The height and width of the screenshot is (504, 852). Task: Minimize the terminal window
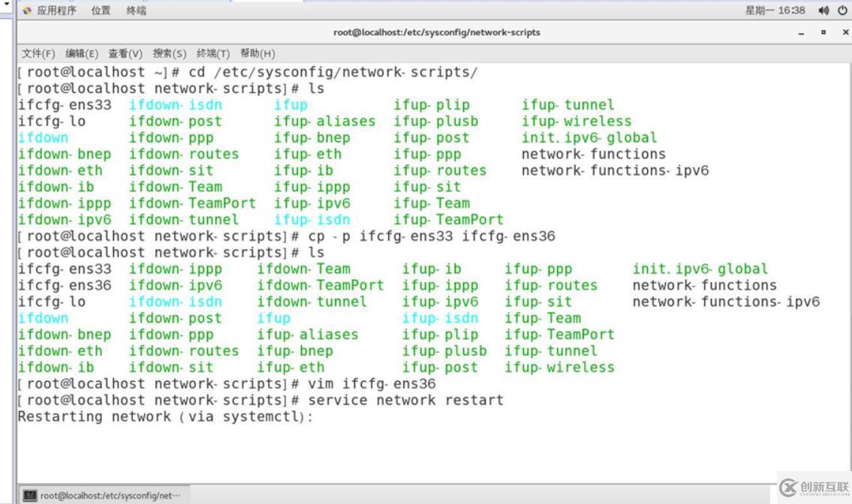tap(801, 32)
